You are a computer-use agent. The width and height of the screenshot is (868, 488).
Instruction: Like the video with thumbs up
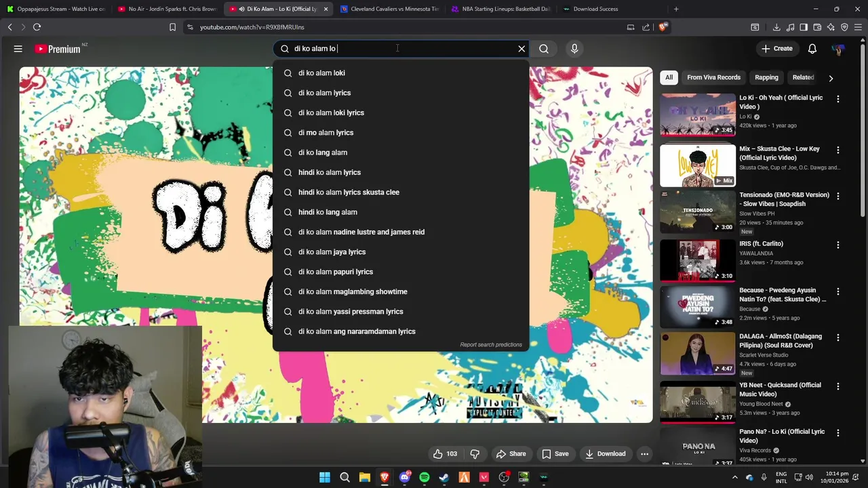(x=445, y=454)
